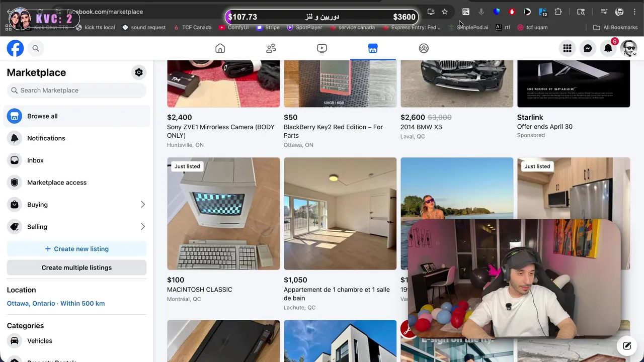Open the Vehicles category

pyautogui.click(x=76, y=341)
